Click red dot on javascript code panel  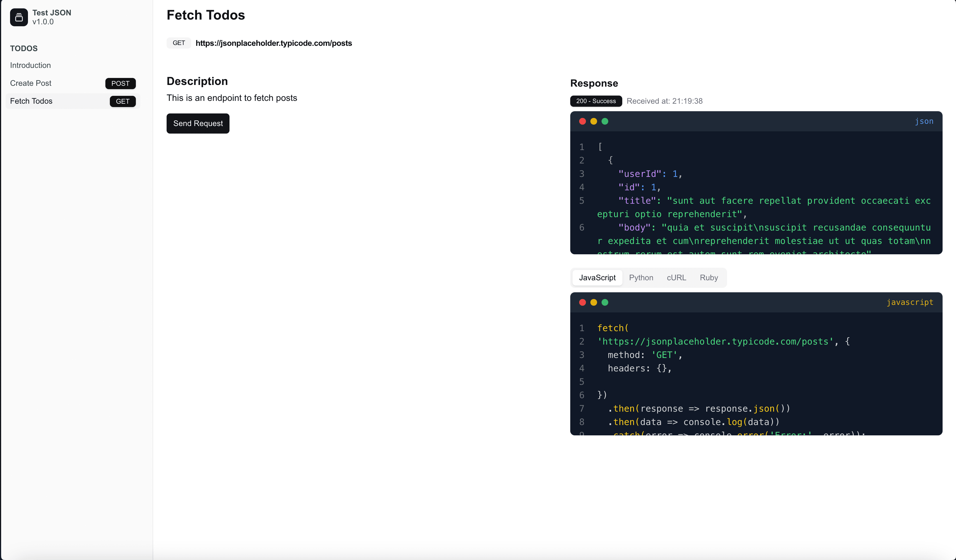(x=582, y=302)
